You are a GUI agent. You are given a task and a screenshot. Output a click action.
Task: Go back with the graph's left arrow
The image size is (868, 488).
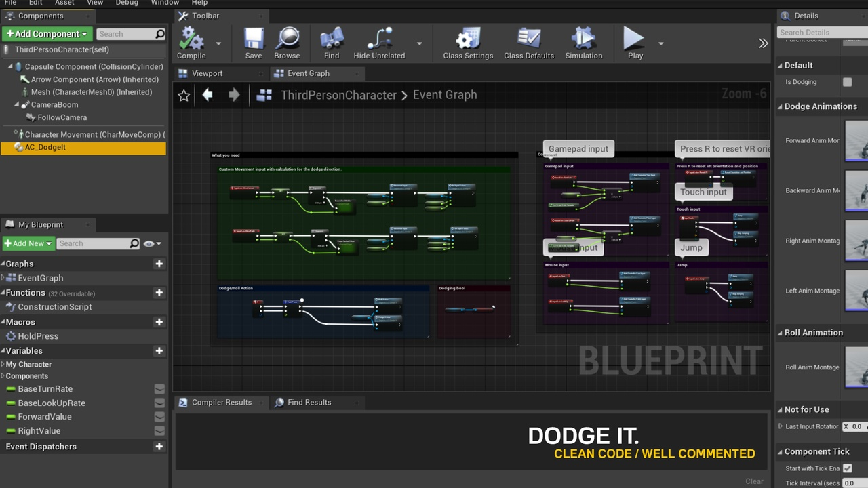(208, 95)
